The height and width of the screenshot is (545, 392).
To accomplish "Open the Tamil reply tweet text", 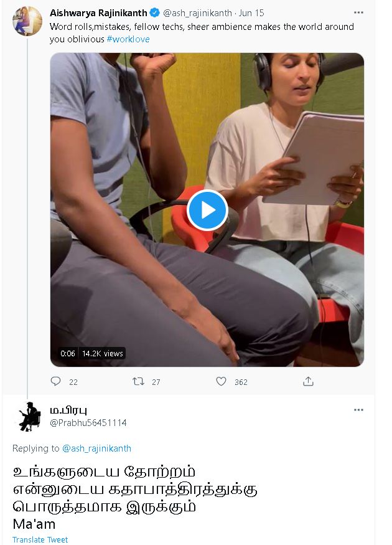I will coord(136,497).
